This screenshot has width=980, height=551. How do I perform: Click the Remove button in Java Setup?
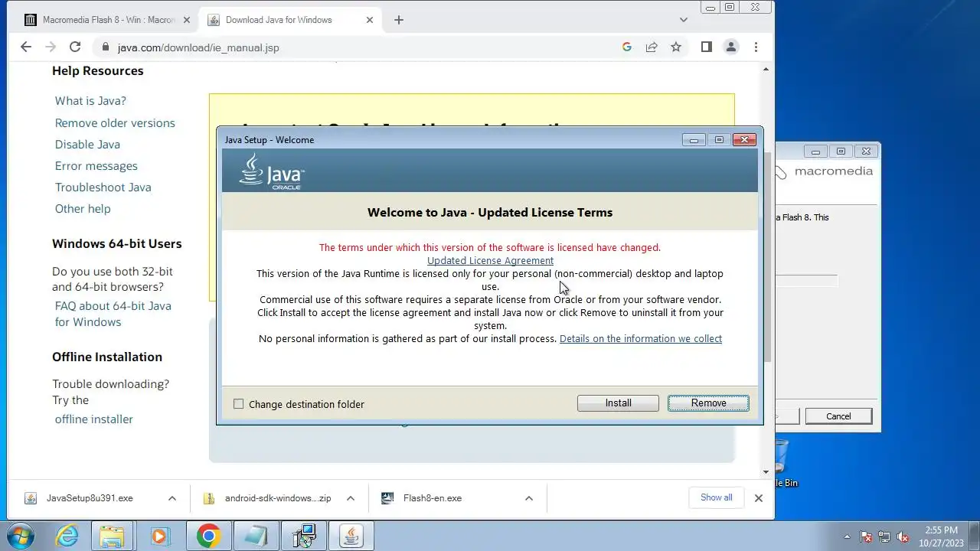(708, 403)
